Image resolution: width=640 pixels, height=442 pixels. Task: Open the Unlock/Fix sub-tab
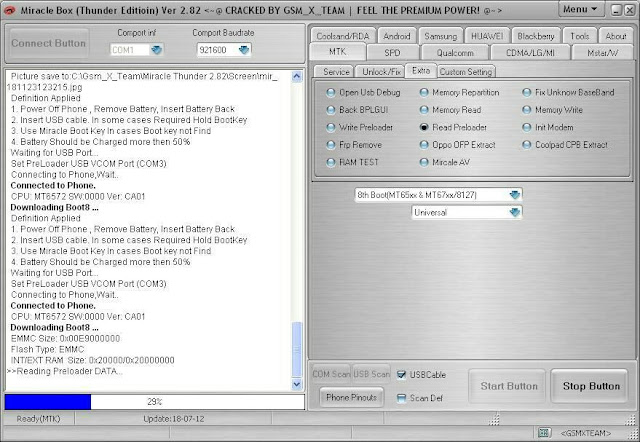(381, 72)
